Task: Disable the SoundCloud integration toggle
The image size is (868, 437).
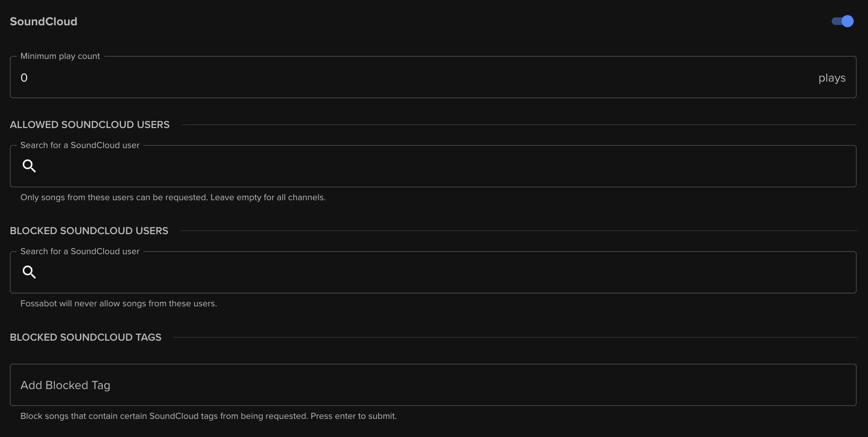Action: click(x=843, y=22)
